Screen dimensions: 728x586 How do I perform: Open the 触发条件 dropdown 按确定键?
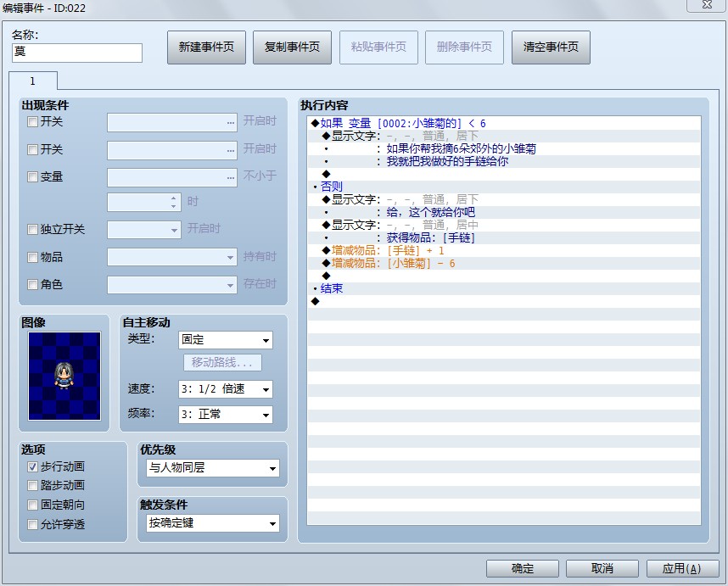coord(213,523)
